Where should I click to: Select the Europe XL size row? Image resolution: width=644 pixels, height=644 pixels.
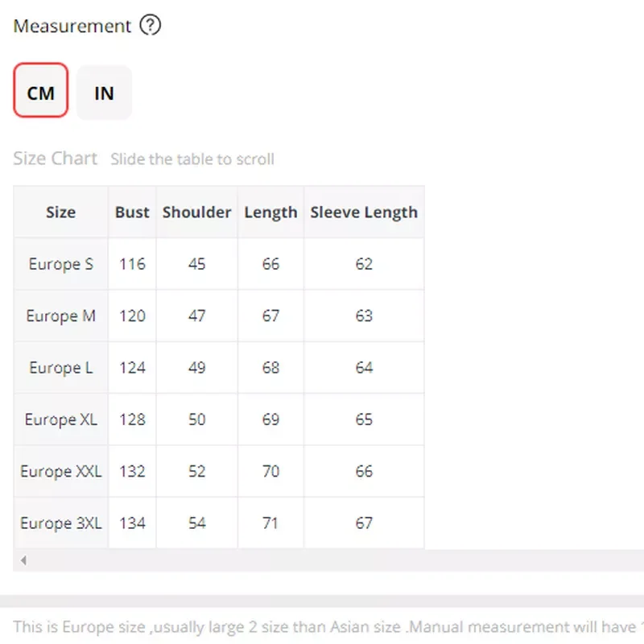tap(60, 419)
